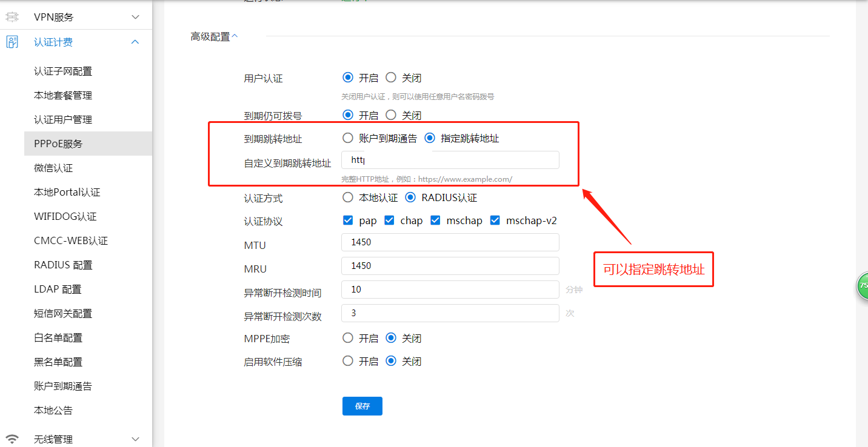Enable MPPE加密 with 开启 radio
Image resolution: width=868 pixels, height=447 pixels.
pyautogui.click(x=348, y=338)
